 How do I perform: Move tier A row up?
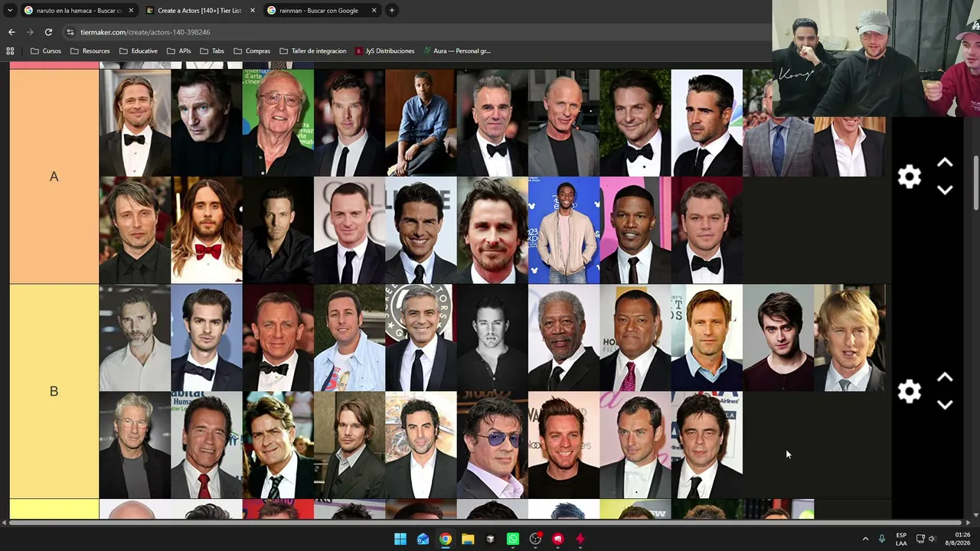(x=945, y=163)
